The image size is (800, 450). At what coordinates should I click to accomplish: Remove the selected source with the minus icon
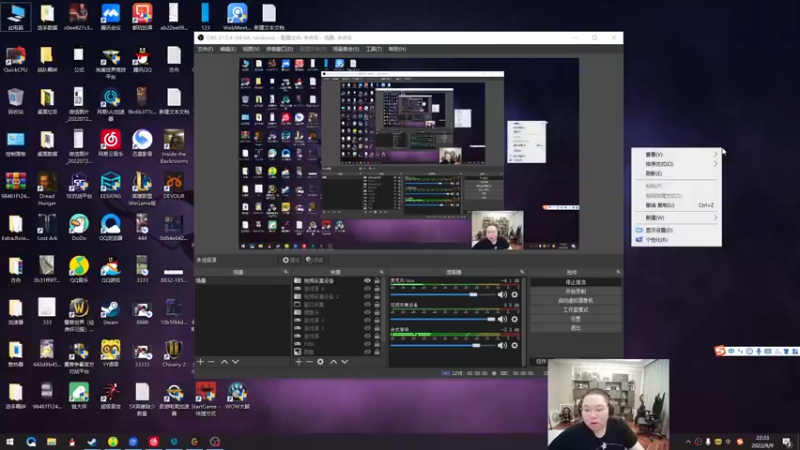[309, 362]
